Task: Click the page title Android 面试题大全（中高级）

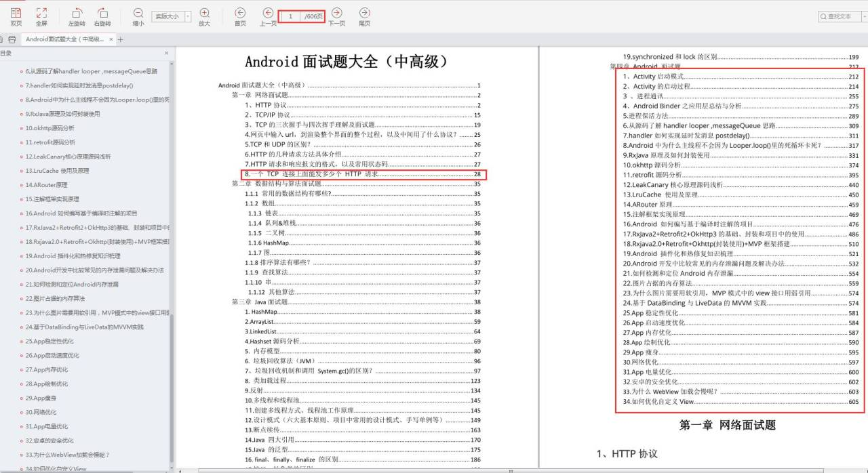Action: pos(347,62)
